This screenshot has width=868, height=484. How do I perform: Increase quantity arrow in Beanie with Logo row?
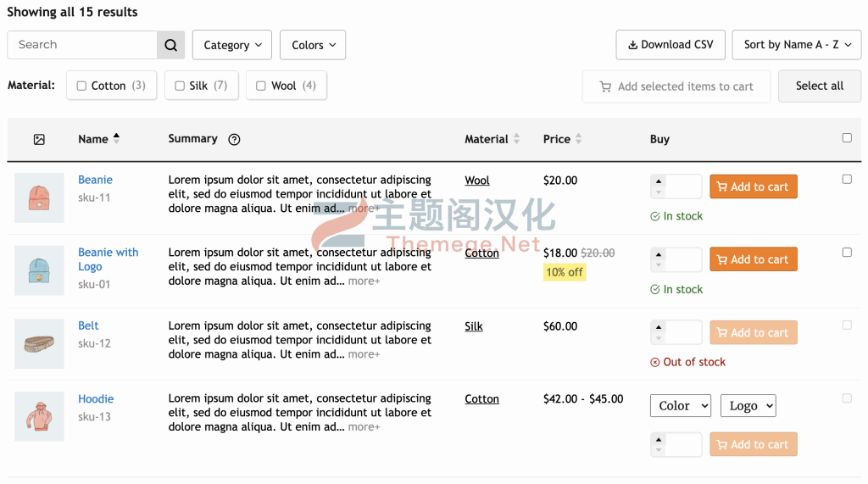[x=658, y=254]
